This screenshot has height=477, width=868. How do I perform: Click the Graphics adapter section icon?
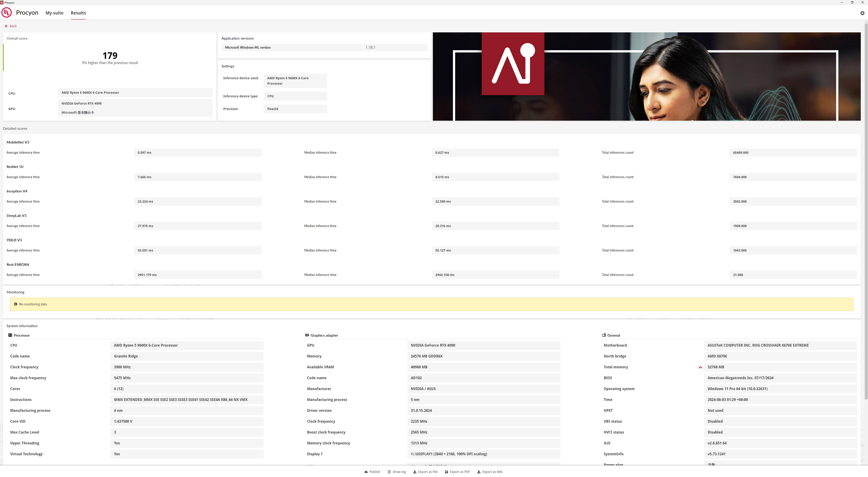tap(307, 335)
